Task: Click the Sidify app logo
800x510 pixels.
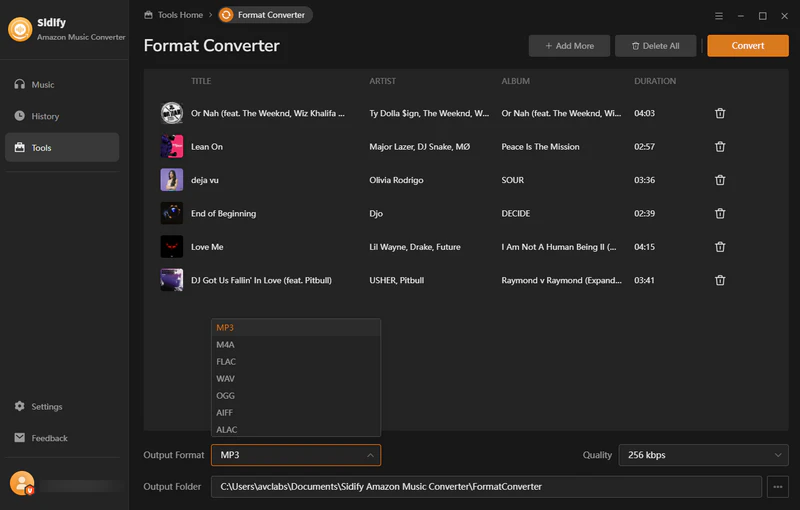Action: (x=20, y=29)
